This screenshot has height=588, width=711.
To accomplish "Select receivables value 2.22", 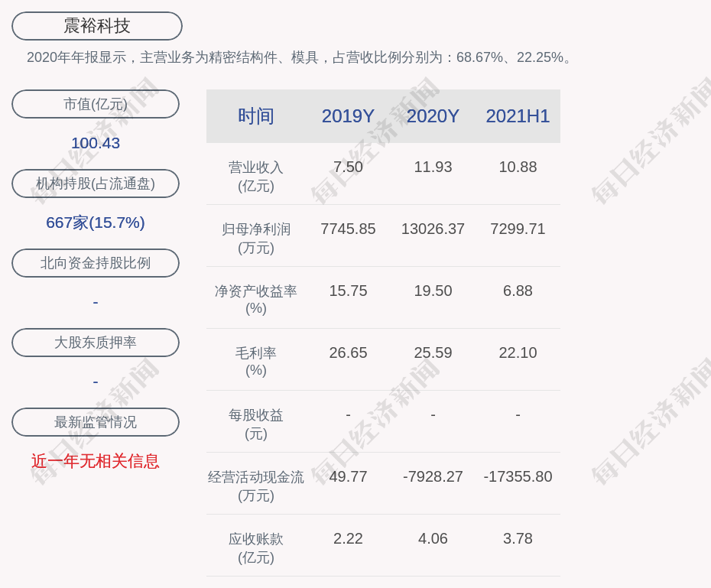I will [x=349, y=538].
